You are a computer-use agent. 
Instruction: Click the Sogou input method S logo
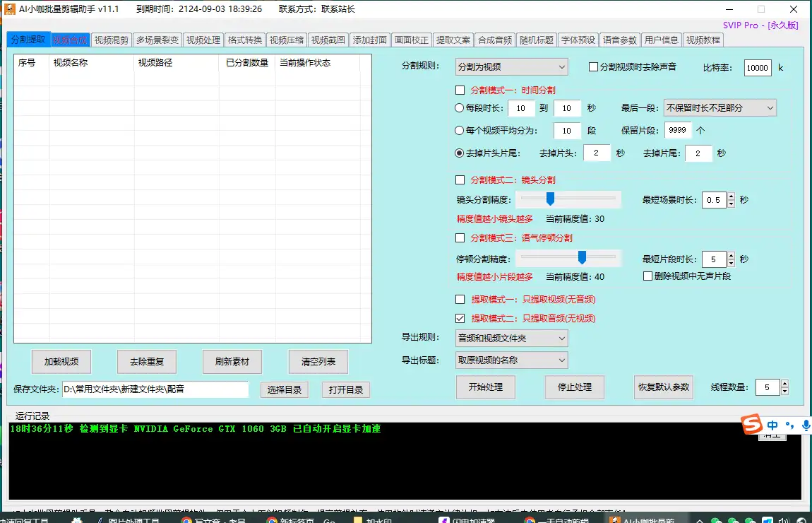click(753, 425)
